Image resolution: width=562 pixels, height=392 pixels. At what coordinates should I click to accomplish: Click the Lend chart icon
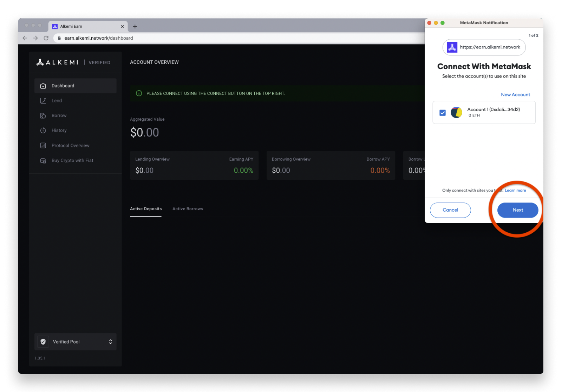pyautogui.click(x=43, y=101)
